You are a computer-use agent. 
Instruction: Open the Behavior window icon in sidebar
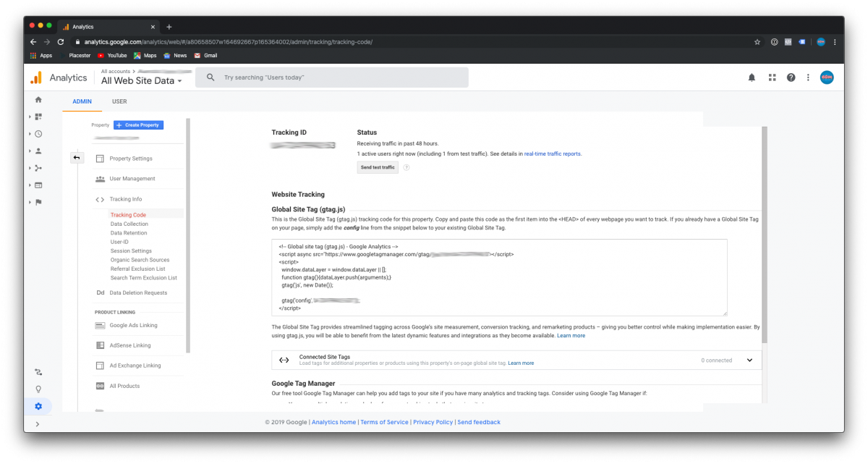pyautogui.click(x=38, y=185)
